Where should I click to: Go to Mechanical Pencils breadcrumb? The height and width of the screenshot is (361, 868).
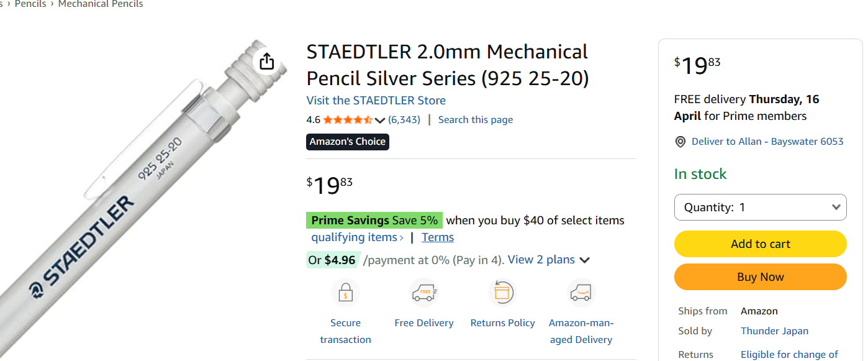[101, 4]
